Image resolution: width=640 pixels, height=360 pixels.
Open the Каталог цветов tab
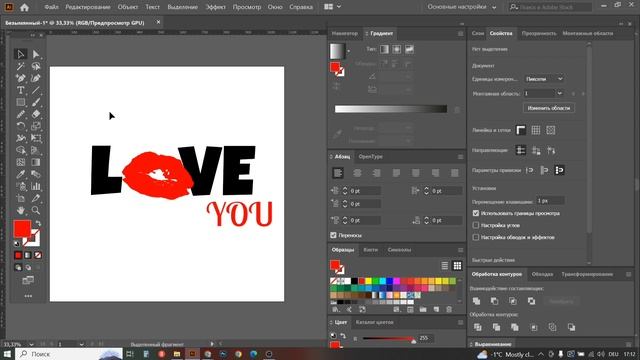pos(374,322)
